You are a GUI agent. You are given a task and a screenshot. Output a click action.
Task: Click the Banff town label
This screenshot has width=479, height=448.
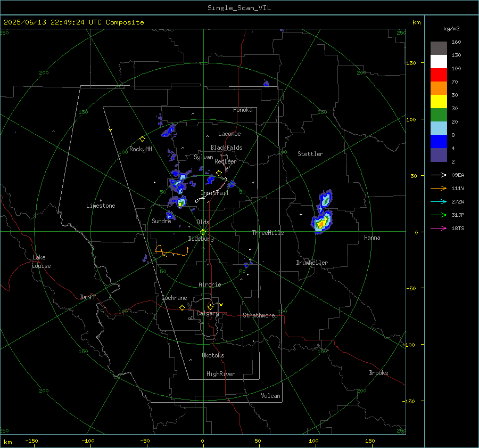click(88, 297)
